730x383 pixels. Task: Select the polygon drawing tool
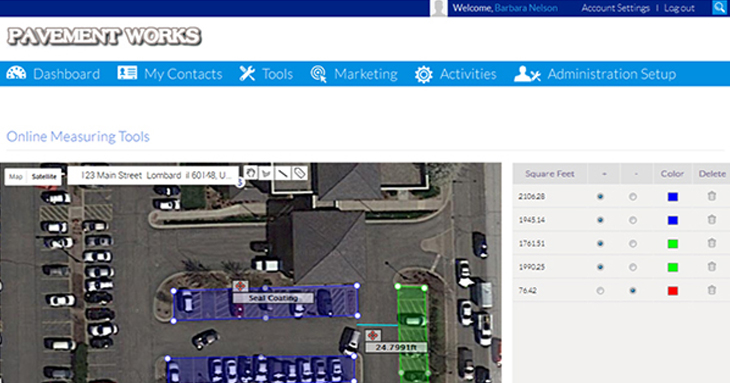tap(266, 173)
